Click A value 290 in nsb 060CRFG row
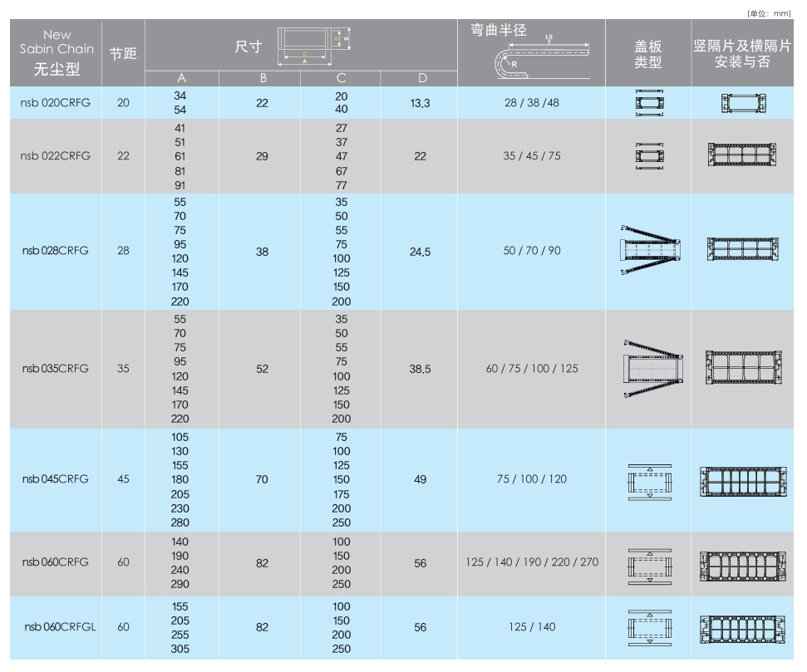Image resolution: width=807 pixels, height=672 pixels. [x=180, y=585]
